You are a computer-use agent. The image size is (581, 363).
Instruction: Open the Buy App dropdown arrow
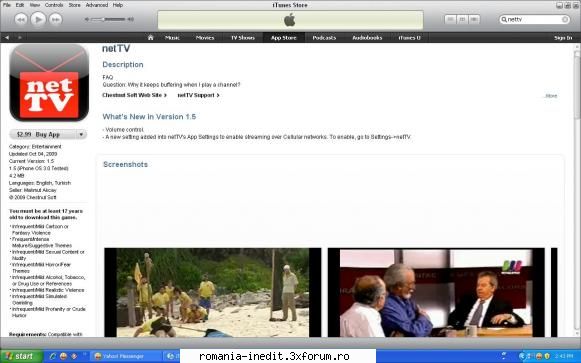pyautogui.click(x=81, y=134)
